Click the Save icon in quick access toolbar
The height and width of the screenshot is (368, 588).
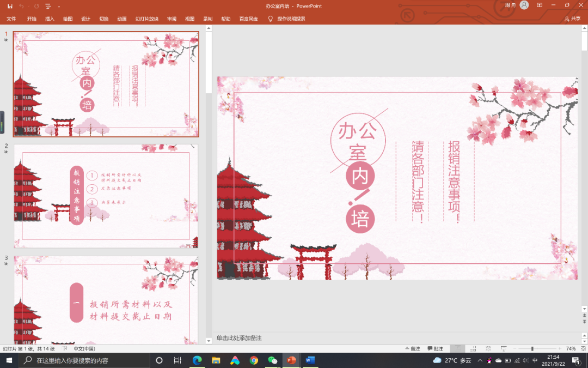tap(10, 6)
